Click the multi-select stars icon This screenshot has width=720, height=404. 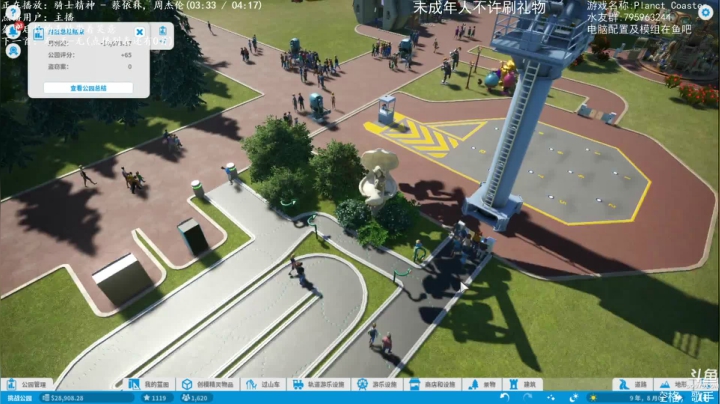tap(551, 398)
